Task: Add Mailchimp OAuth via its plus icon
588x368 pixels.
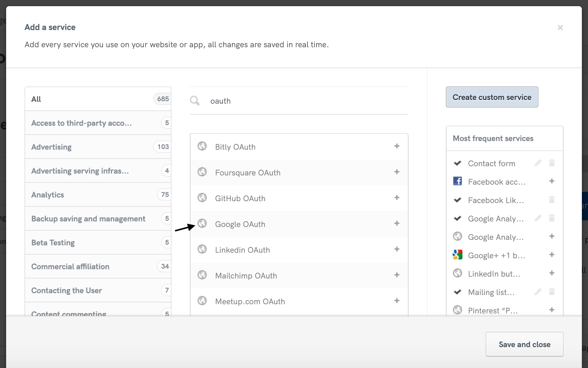Action: (x=397, y=275)
